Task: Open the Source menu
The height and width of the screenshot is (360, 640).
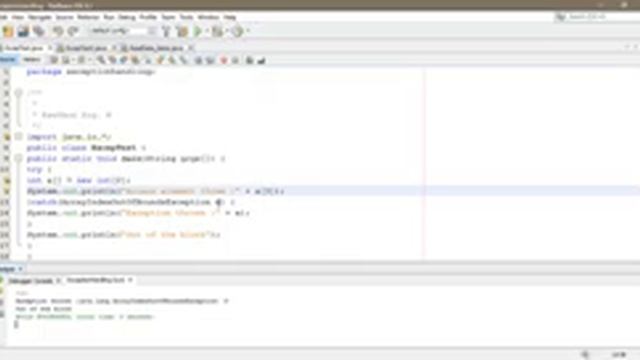Action: [64, 17]
